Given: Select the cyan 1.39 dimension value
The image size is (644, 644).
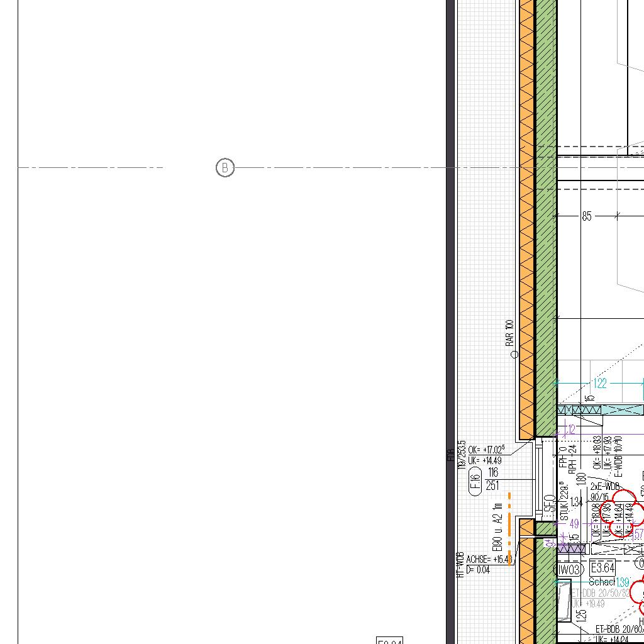Looking at the screenshot, I should point(622,583).
